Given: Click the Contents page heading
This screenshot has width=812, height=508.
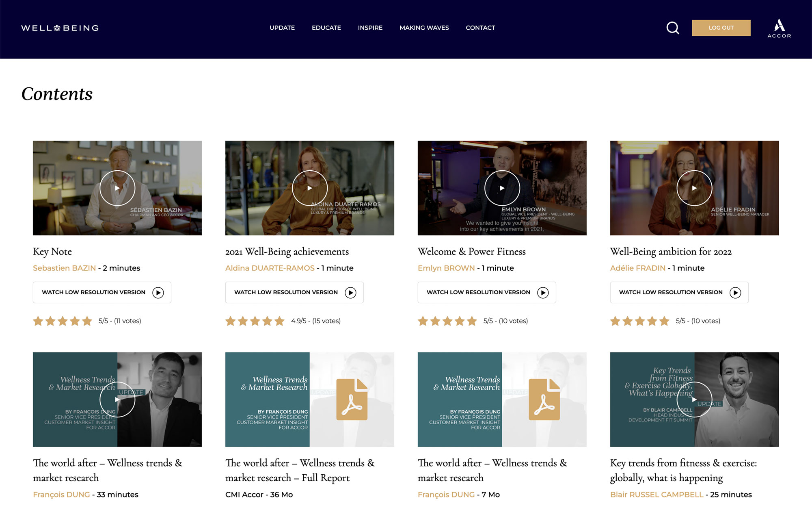Looking at the screenshot, I should 57,94.
